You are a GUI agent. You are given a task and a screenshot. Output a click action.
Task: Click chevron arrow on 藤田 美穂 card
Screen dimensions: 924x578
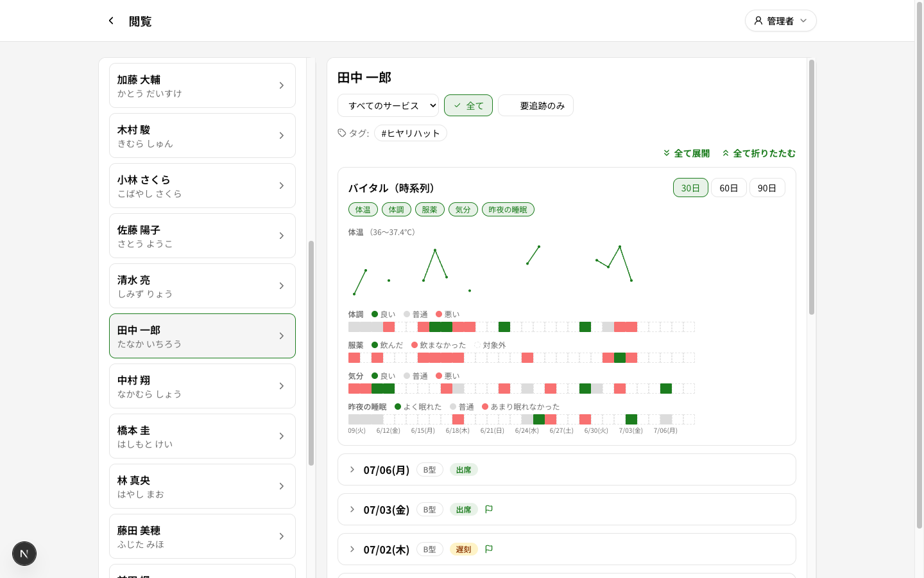click(281, 536)
